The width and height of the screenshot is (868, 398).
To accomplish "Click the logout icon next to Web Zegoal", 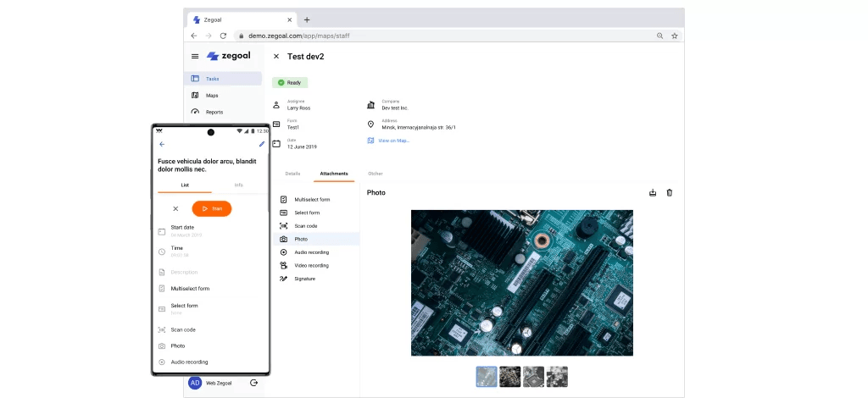I will coord(253,383).
